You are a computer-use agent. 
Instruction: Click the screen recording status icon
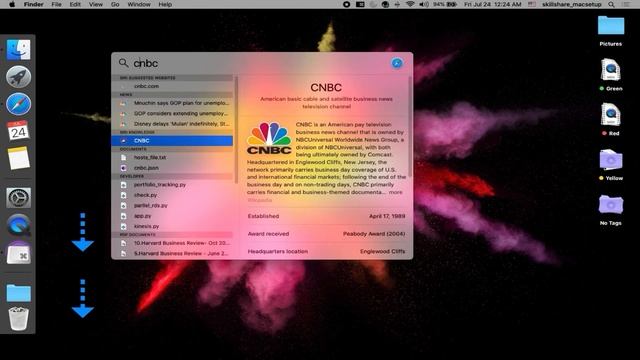click(347, 4)
